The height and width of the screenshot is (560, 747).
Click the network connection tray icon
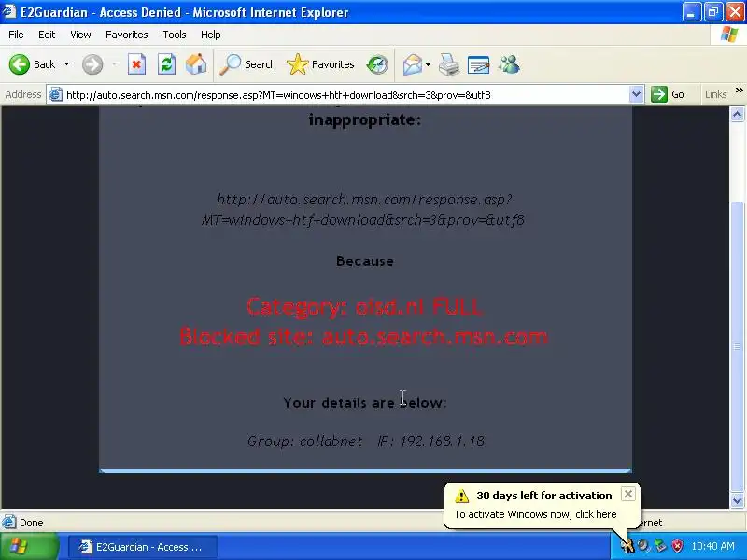tap(661, 546)
